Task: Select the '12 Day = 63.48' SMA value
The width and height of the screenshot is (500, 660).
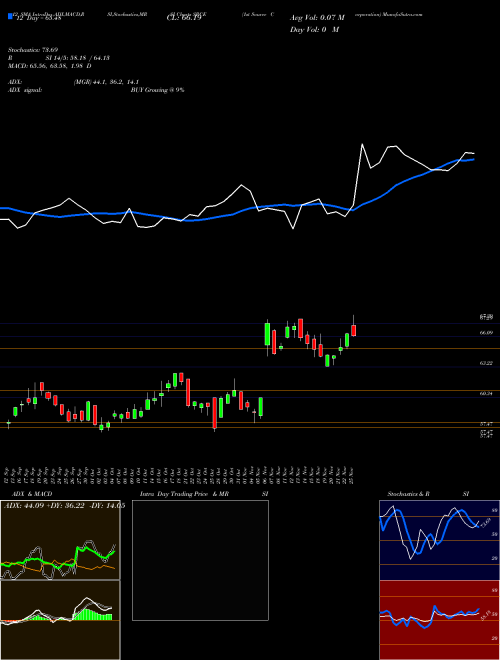Action: coord(38,18)
